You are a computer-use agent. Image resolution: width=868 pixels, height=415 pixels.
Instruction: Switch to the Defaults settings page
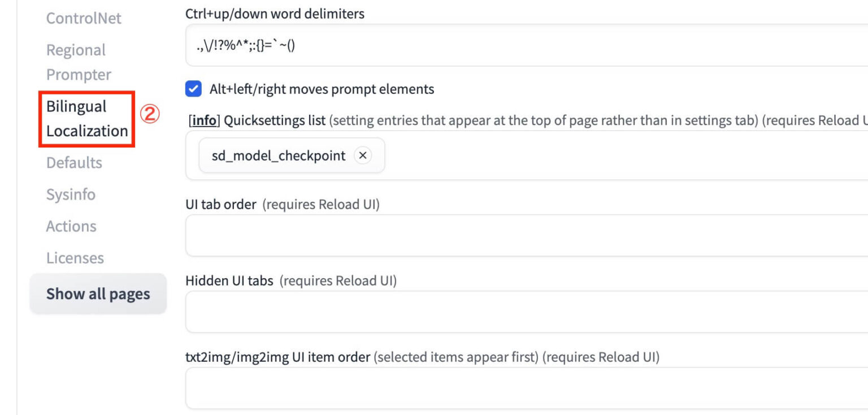coord(74,163)
